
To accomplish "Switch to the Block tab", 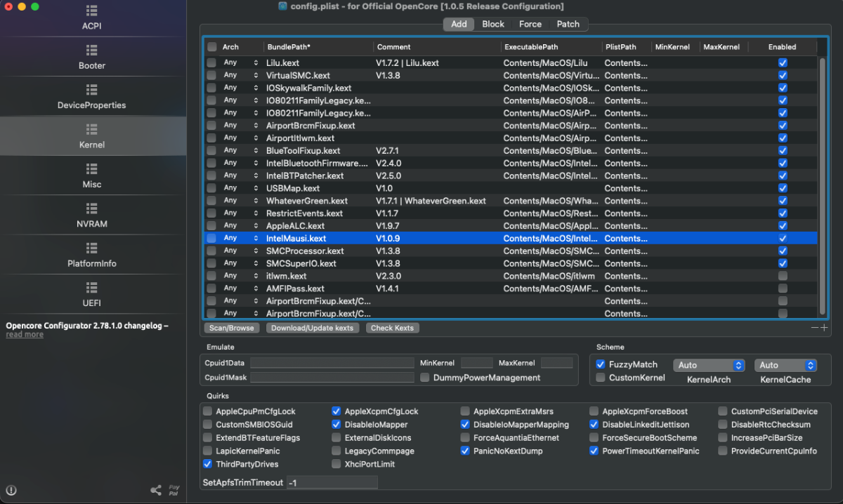I will (493, 24).
